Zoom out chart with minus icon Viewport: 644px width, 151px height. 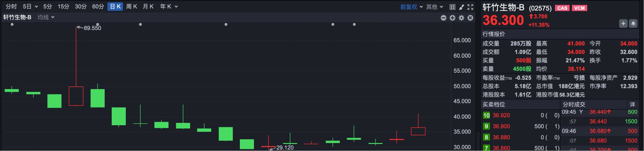pyautogui.click(x=443, y=18)
